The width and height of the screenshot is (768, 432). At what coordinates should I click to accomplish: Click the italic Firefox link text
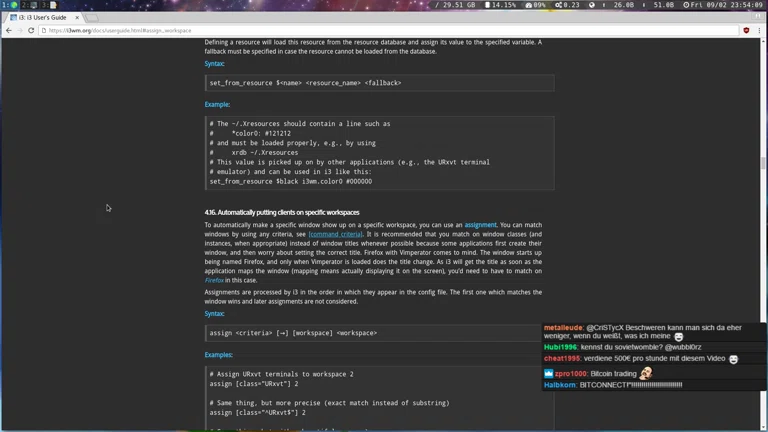coord(214,280)
